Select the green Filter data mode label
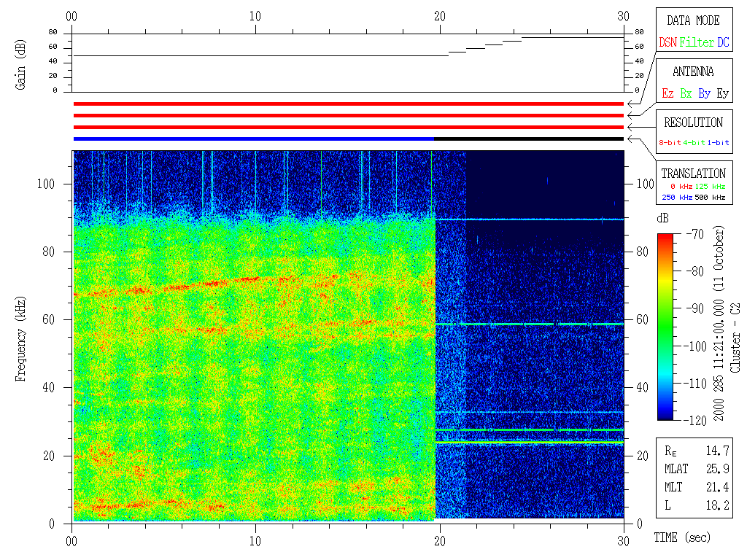The height and width of the screenshot is (560, 747). coord(697,42)
